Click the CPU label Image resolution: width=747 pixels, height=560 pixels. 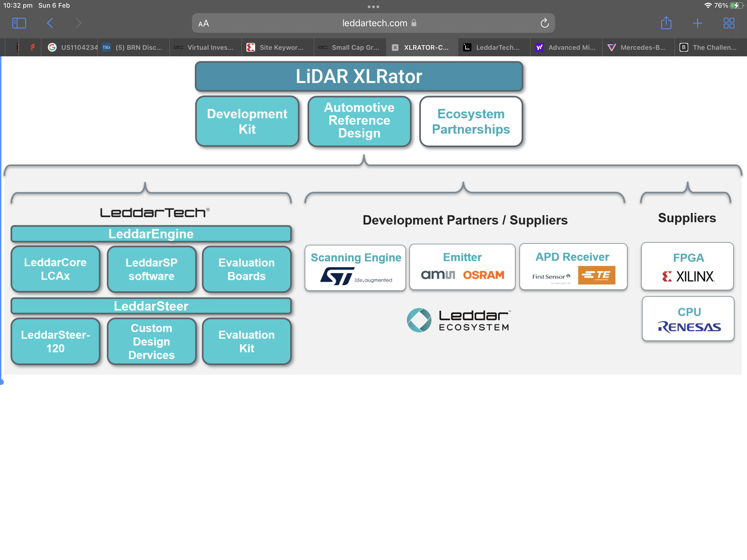point(689,312)
